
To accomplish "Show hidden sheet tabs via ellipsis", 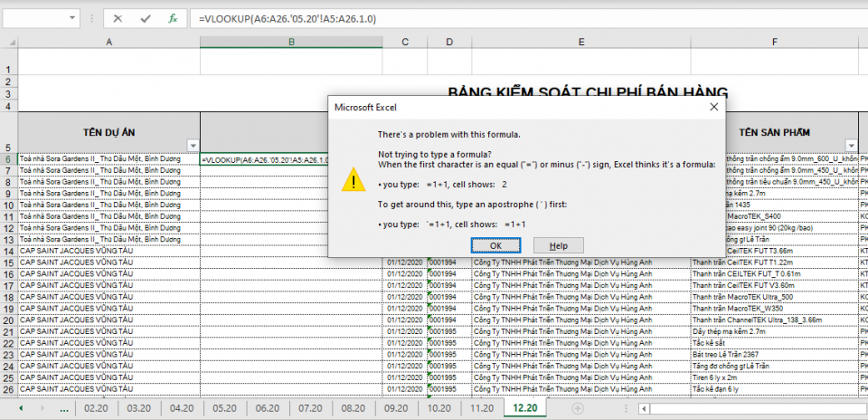I will click(x=63, y=408).
